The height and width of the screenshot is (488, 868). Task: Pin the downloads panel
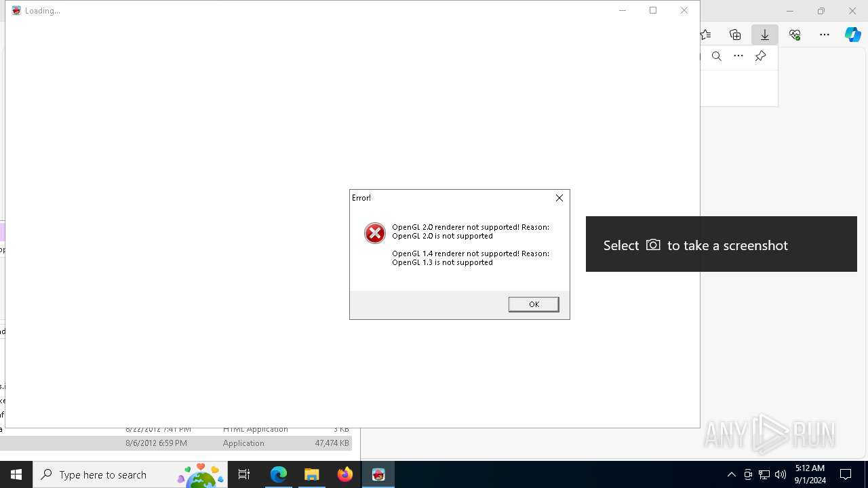click(761, 56)
